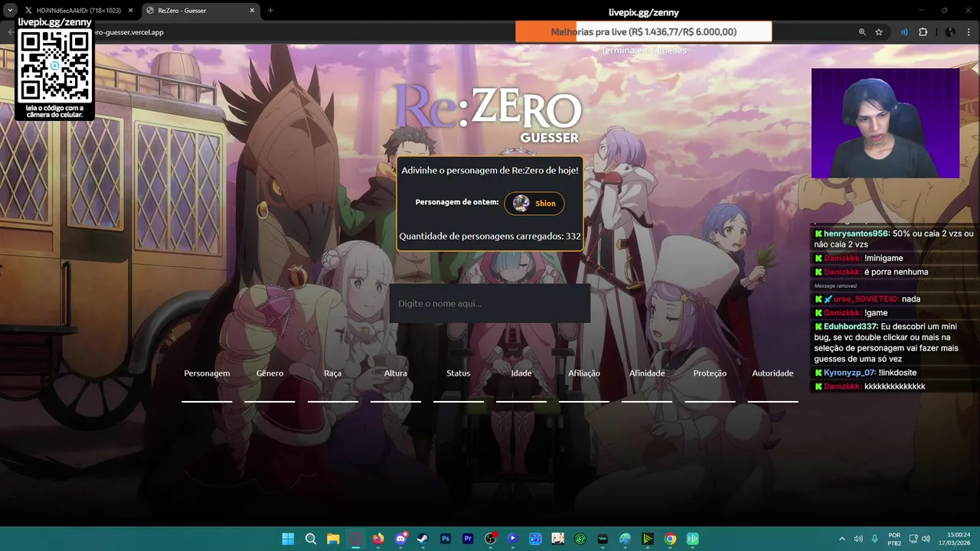Viewport: 980px width, 551px height.
Task: Open the browser zoom magnifier icon
Action: tap(862, 32)
